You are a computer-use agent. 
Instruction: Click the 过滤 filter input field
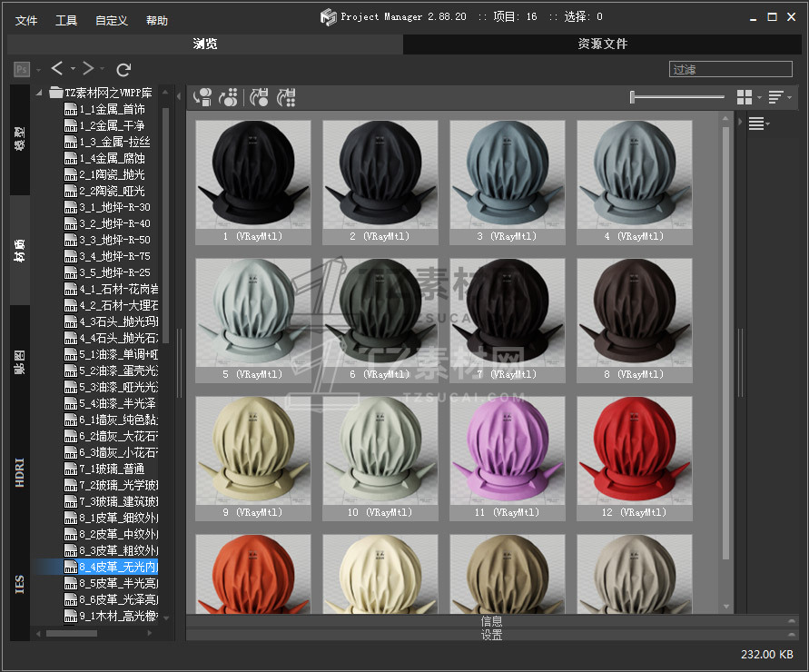click(731, 69)
